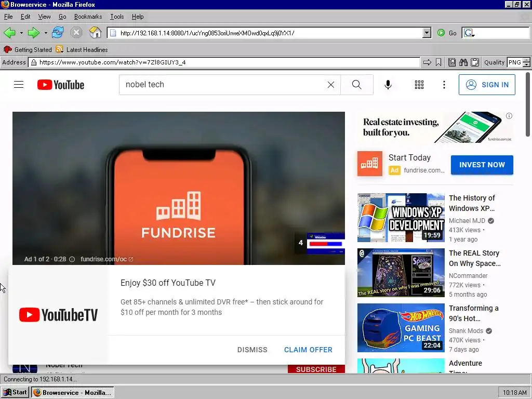
Task: Click the INVEST NOW button
Action: click(482, 165)
